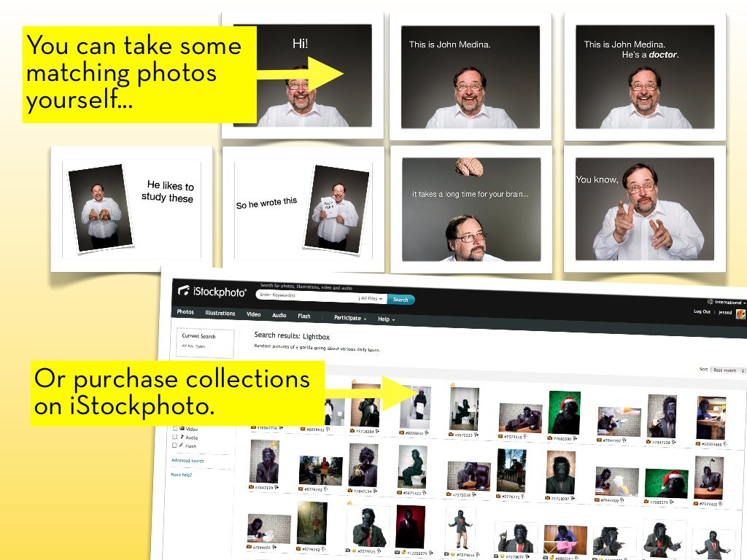
Task: Click the globe icon beside International
Action: [710, 301]
